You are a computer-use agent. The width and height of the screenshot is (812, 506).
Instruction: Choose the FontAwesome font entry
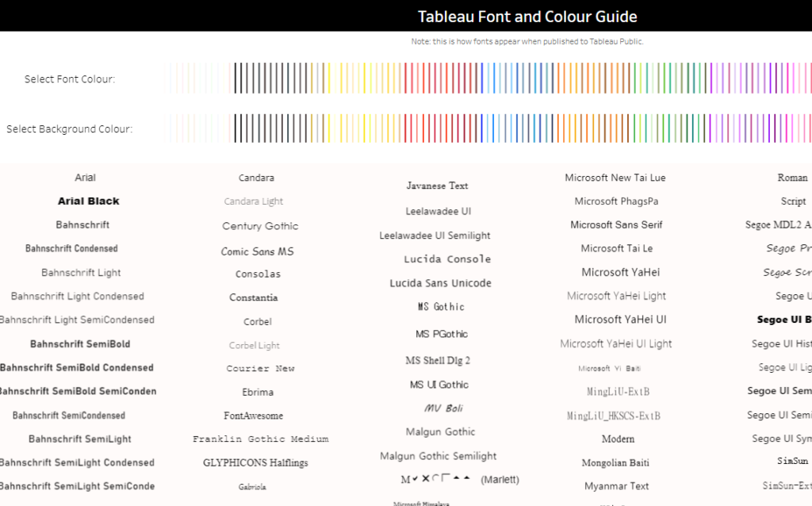pos(253,416)
